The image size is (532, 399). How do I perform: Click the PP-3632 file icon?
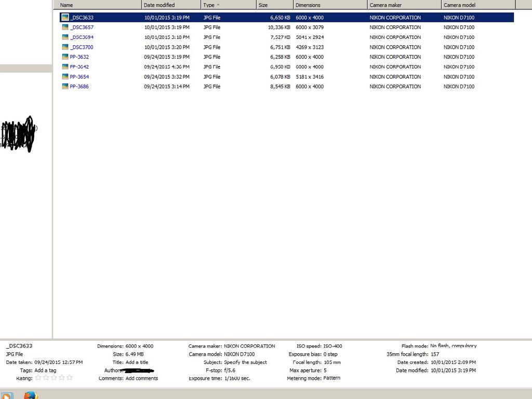(x=65, y=57)
